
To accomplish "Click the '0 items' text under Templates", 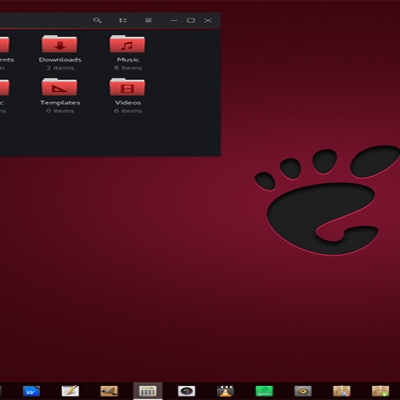I will click(x=60, y=111).
